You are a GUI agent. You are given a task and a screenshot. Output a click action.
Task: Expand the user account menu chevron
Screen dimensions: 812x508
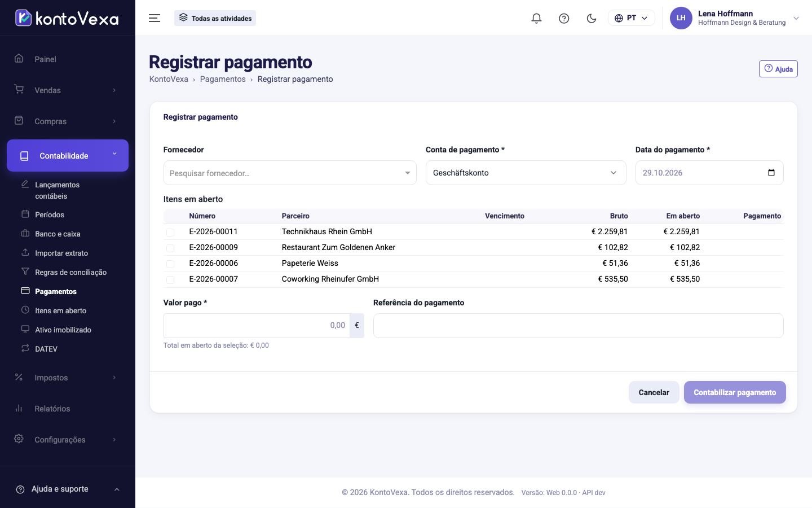pos(796,18)
